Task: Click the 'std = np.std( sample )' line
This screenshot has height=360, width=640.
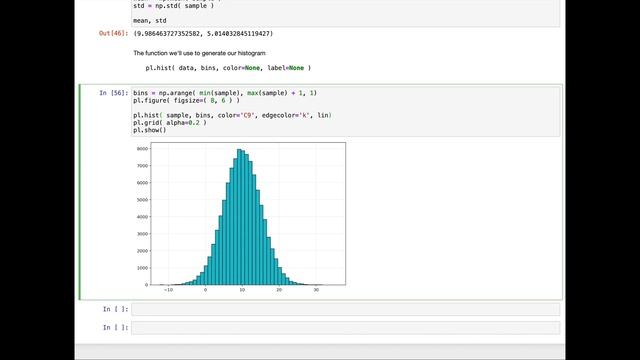Action: (173, 6)
